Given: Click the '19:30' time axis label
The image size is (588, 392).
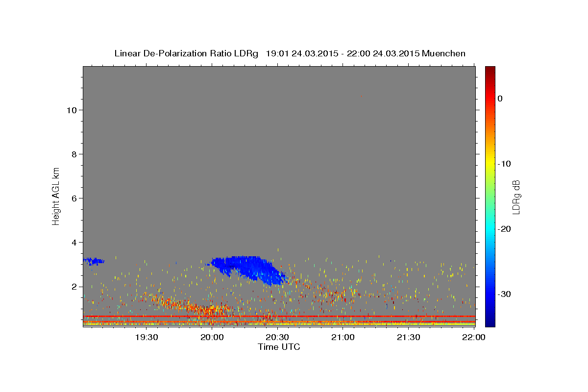Looking at the screenshot, I should point(147,337).
